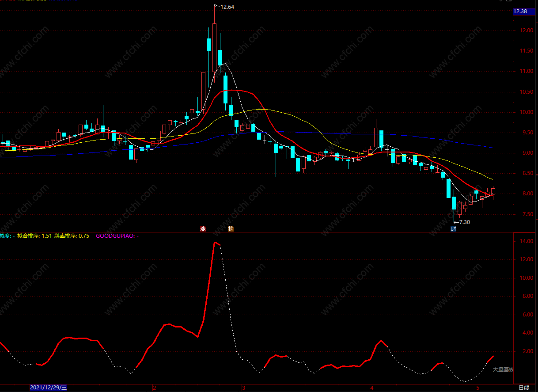Image resolution: width=538 pixels, height=392 pixels.
Task: Click the 11.50 price level on price axis
Action: (527, 51)
